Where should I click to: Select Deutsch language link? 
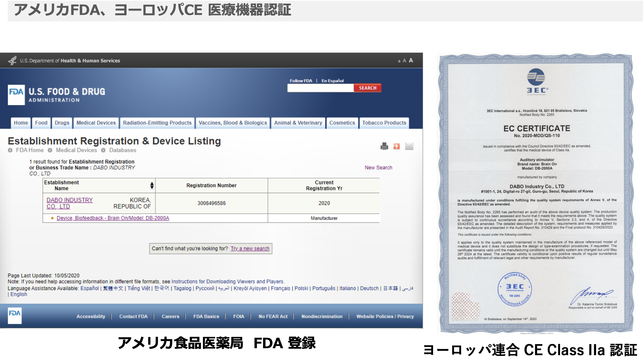tap(369, 288)
